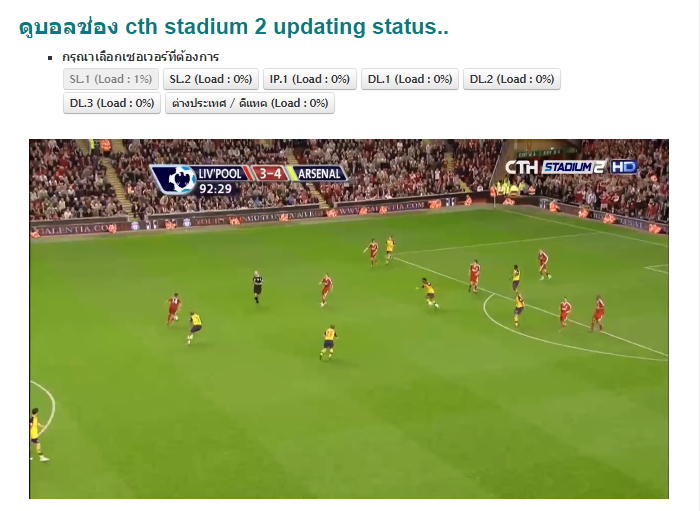Click the referee in black on pitch
Image resolution: width=700 pixels, height=511 pixels.
tap(258, 287)
